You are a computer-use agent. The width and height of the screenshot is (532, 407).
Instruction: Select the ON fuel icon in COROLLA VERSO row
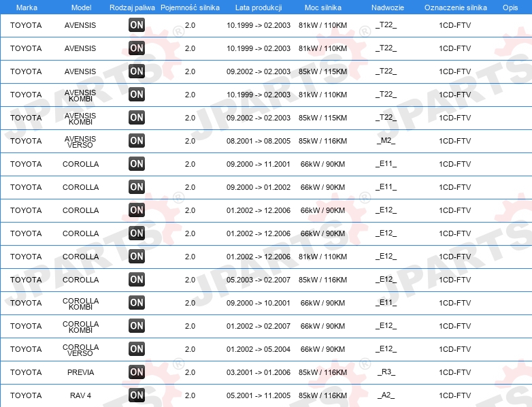(137, 348)
